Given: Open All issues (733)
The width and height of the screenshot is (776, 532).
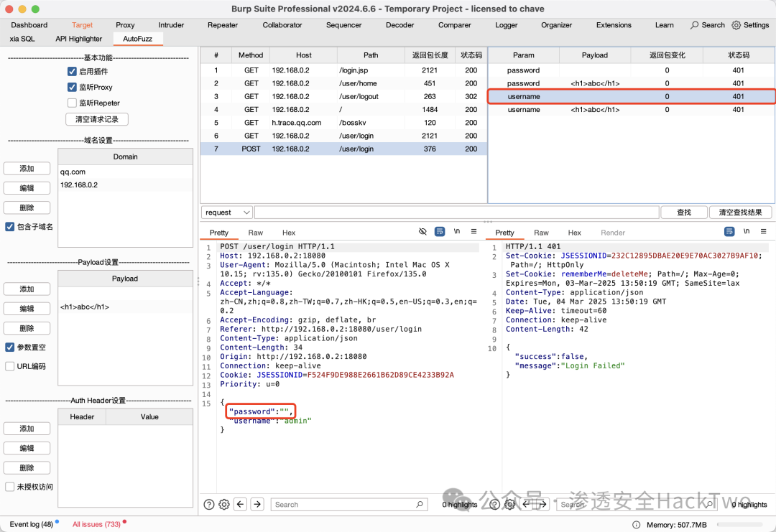Looking at the screenshot, I should point(96,524).
